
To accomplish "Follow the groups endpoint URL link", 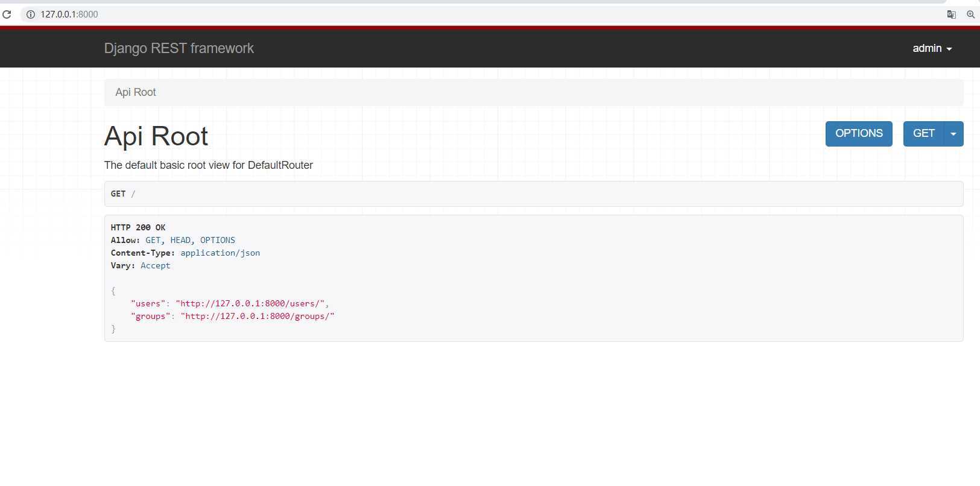I will [258, 316].
